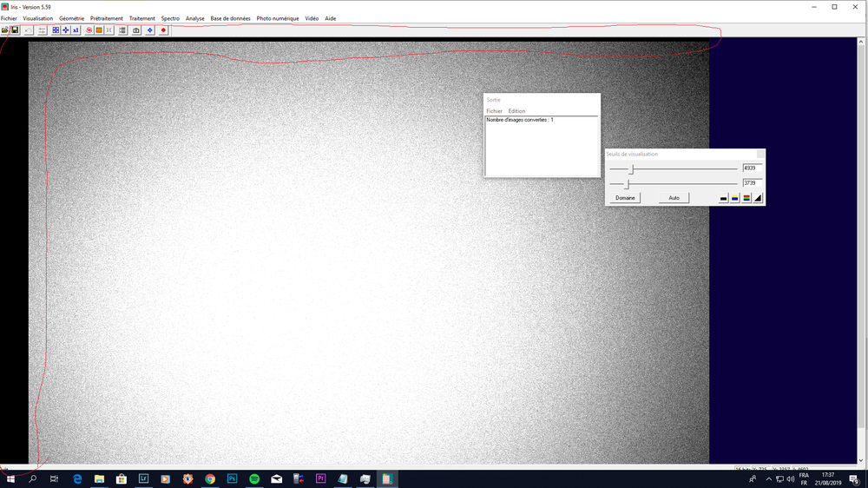This screenshot has height=488, width=868.
Task: Click the blue diamond toolbar icon
Action: click(149, 30)
